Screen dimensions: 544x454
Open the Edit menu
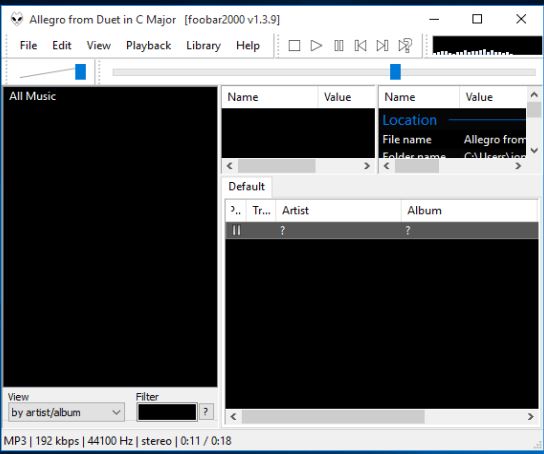62,45
